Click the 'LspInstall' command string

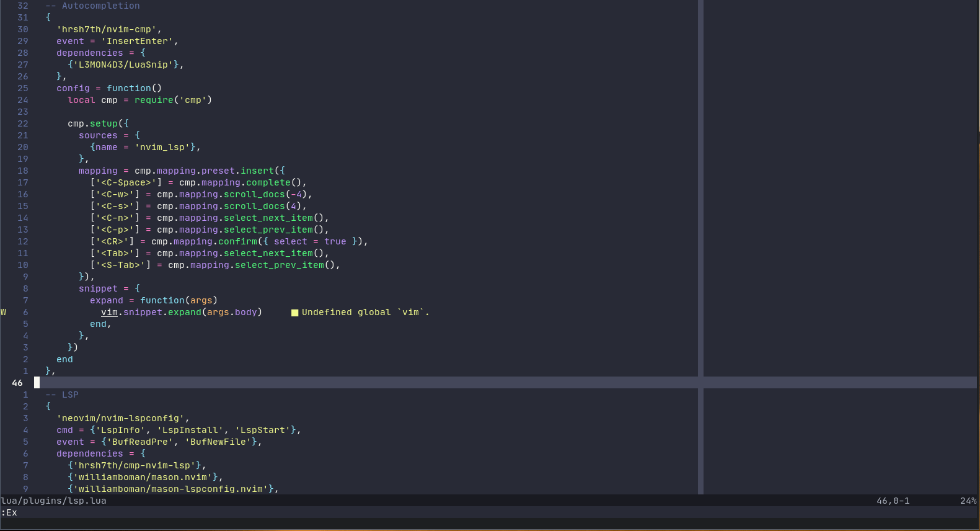[190, 430]
